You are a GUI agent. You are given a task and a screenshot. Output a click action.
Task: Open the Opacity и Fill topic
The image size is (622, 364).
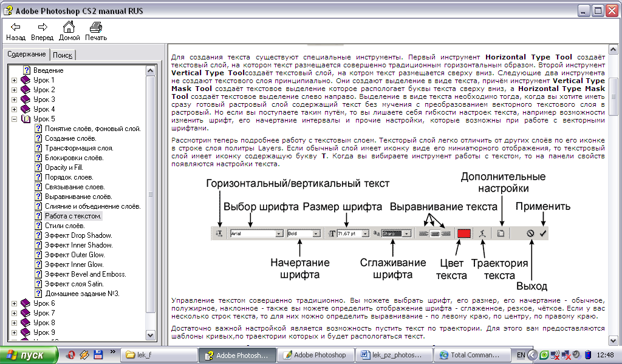pyautogui.click(x=64, y=167)
